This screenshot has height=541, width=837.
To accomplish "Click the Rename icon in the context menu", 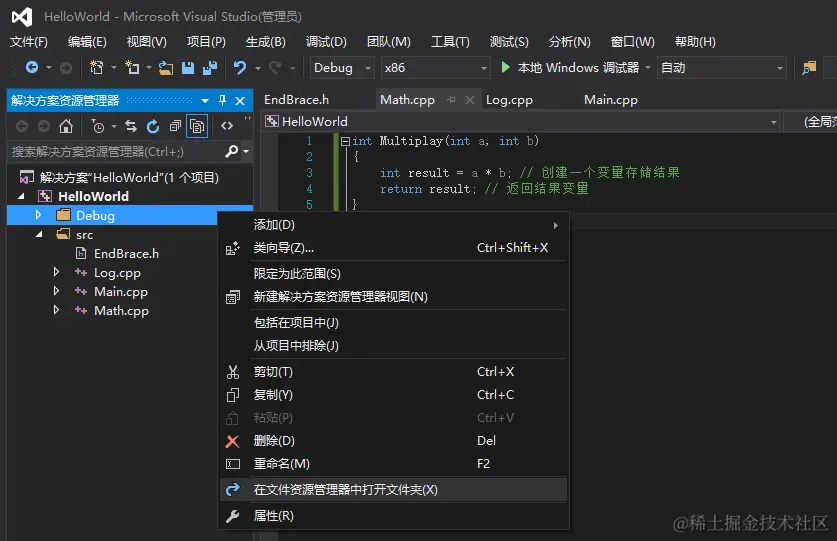I will (233, 464).
